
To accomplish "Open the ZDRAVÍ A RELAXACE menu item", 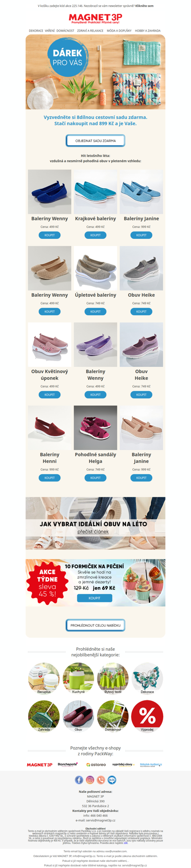I will [x=90, y=31].
